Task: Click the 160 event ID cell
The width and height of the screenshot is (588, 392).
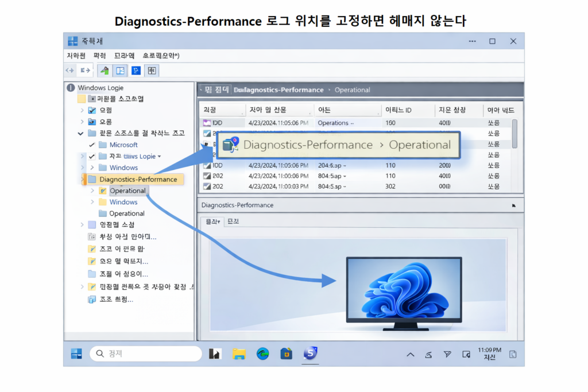Action: click(x=390, y=123)
